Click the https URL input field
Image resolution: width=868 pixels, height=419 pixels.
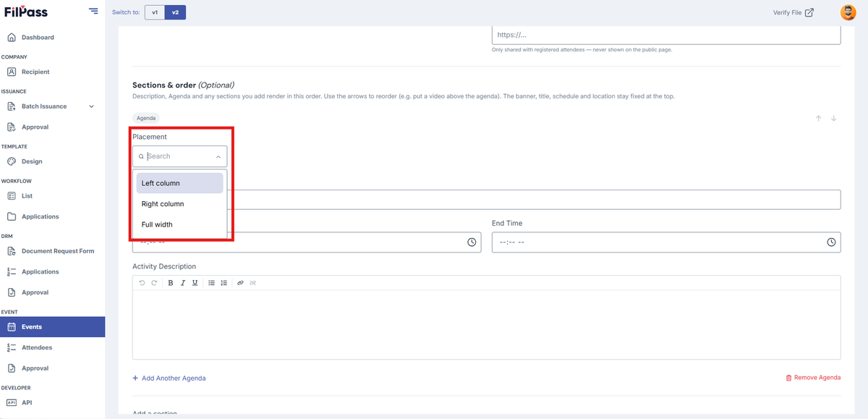666,35
